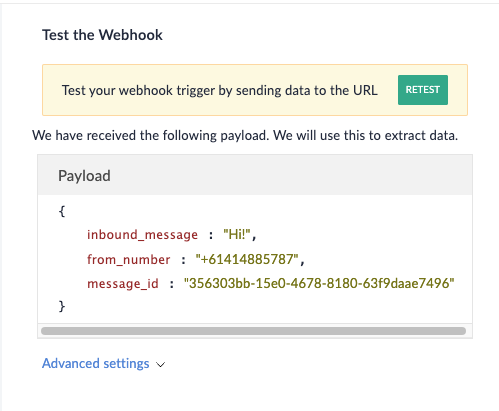Screen dimensions: 499x411
Task: Click the yellow notice banner background
Action: pyautogui.click(x=255, y=90)
